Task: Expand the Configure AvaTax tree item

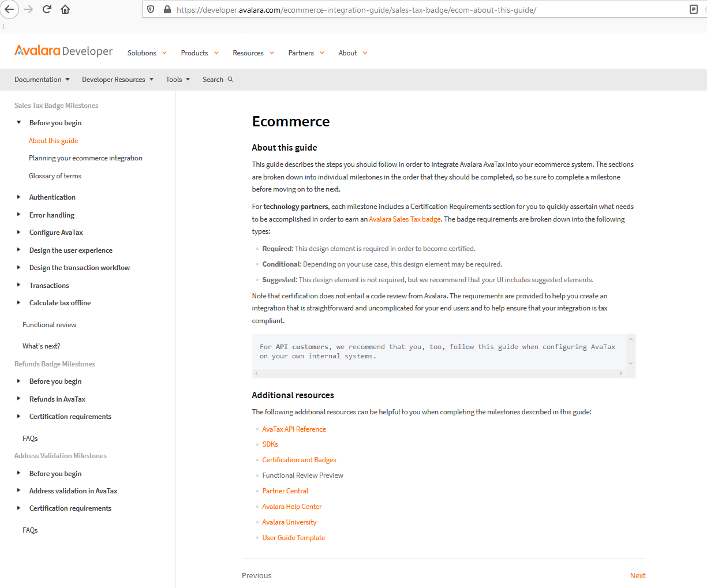Action: tap(19, 233)
